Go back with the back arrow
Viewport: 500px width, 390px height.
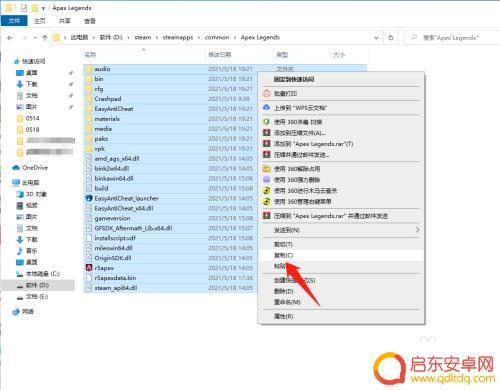point(10,38)
